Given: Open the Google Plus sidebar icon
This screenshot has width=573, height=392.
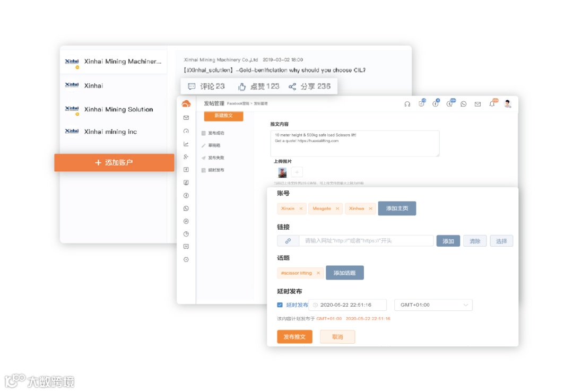Looking at the screenshot, I should tap(186, 156).
